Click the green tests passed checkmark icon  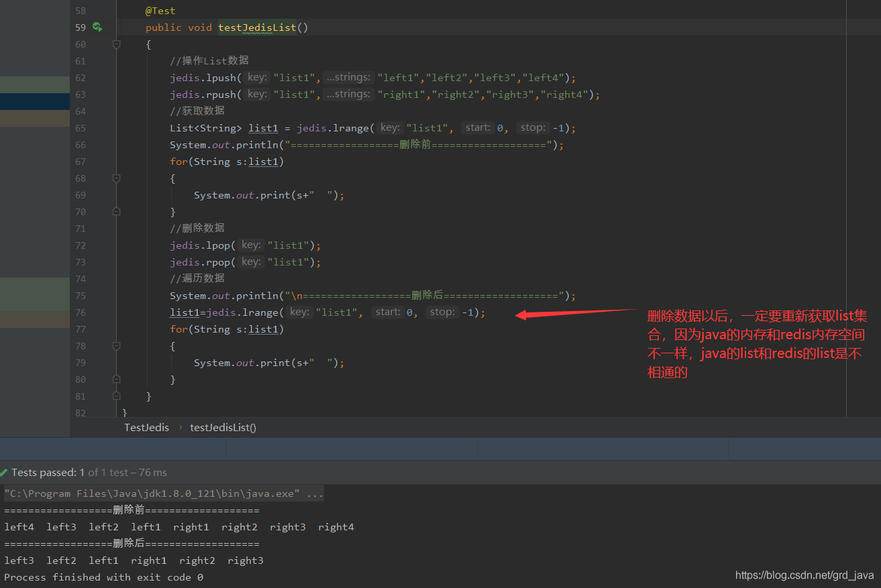4,472
